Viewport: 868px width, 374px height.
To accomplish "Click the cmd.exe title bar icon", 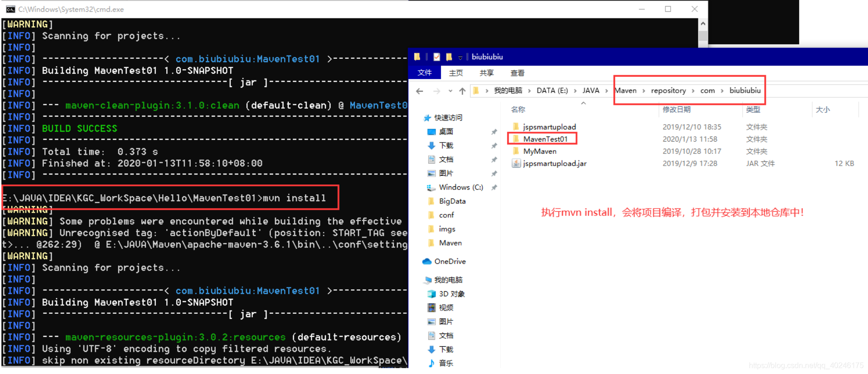I will click(10, 9).
